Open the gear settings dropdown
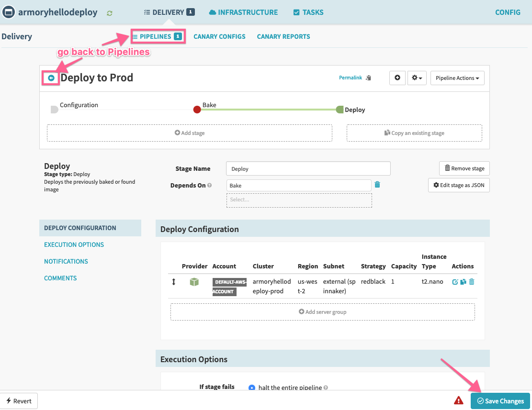 (417, 78)
